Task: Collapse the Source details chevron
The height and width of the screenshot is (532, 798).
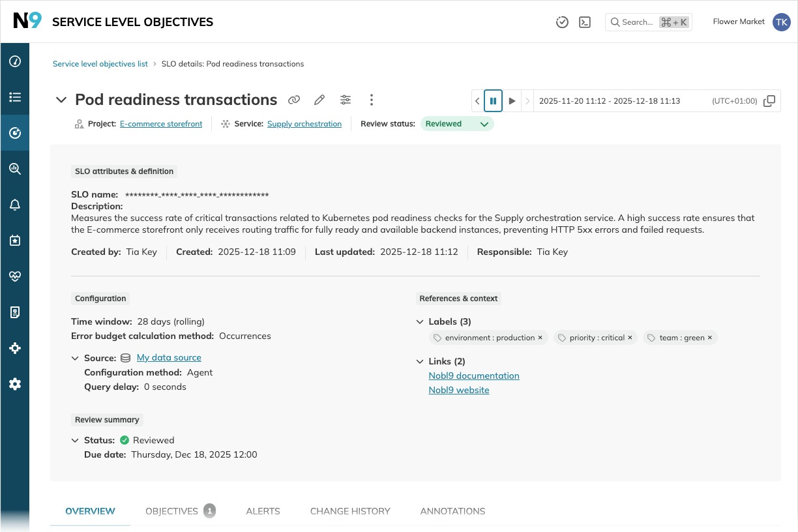Action: (76, 358)
